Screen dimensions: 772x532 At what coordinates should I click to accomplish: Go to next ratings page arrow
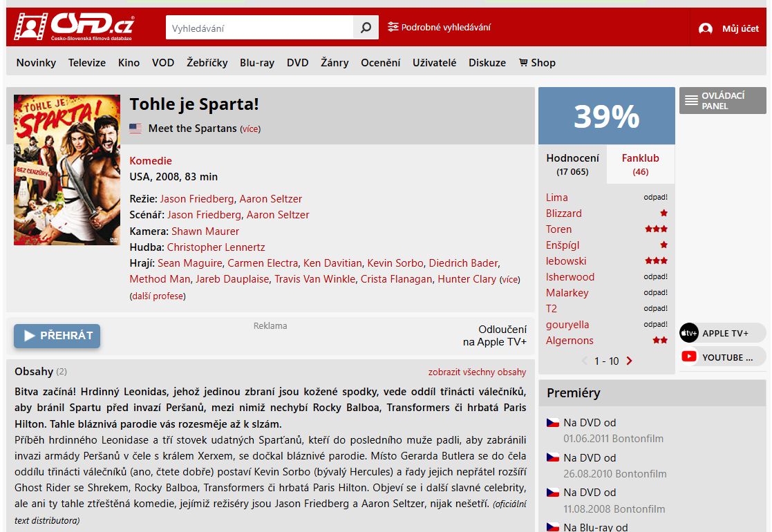[x=629, y=361]
